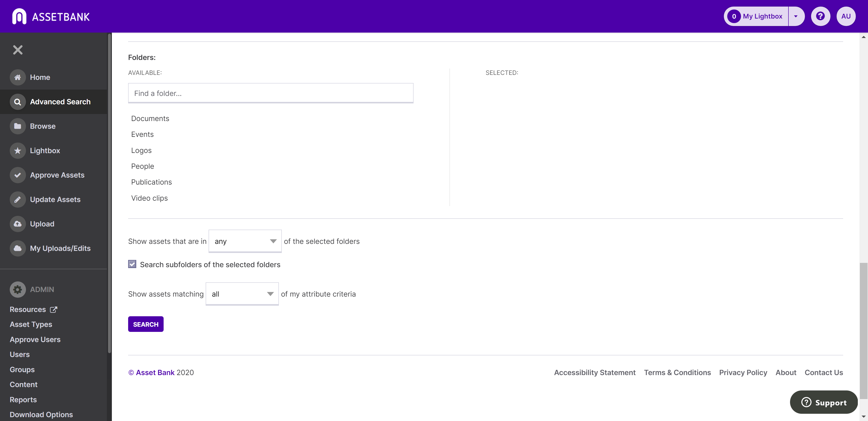This screenshot has width=868, height=421.
Task: Open the Advanced Search menu item
Action: click(x=60, y=102)
